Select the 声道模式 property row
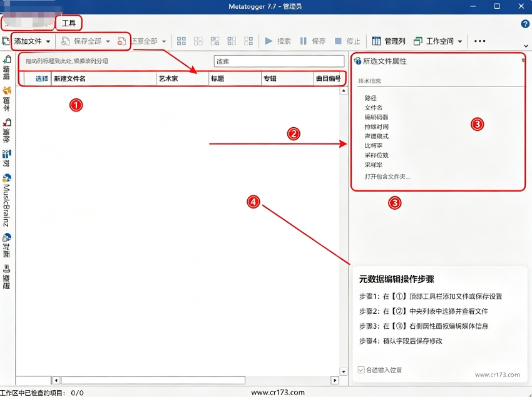The height and width of the screenshot is (397, 532). 376,136
